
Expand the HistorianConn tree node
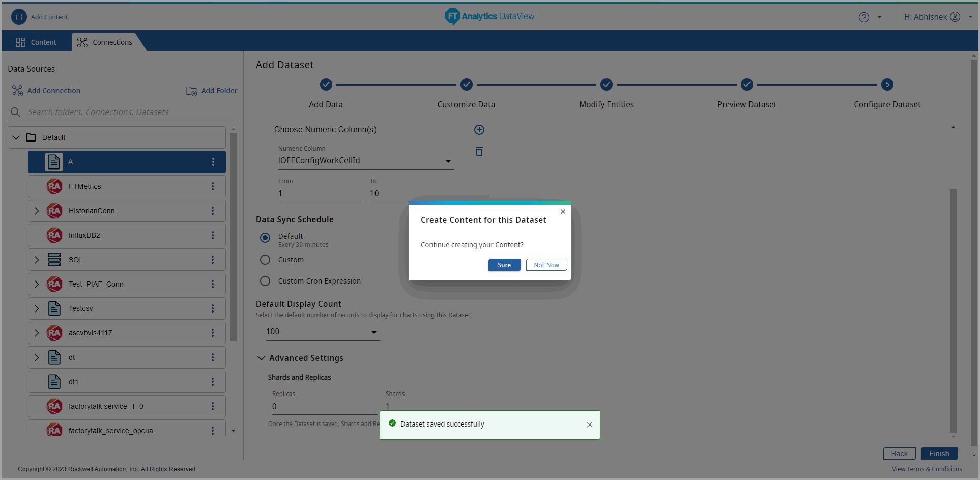(x=37, y=211)
